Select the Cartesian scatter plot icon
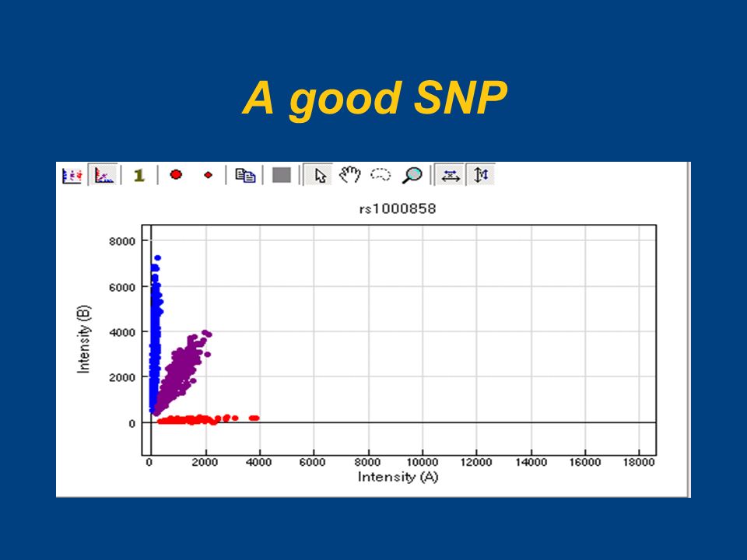The width and height of the screenshot is (747, 560). pos(103,175)
